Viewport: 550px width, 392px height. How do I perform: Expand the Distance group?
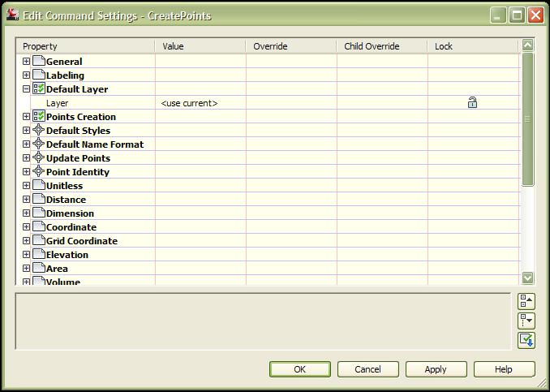(x=26, y=200)
